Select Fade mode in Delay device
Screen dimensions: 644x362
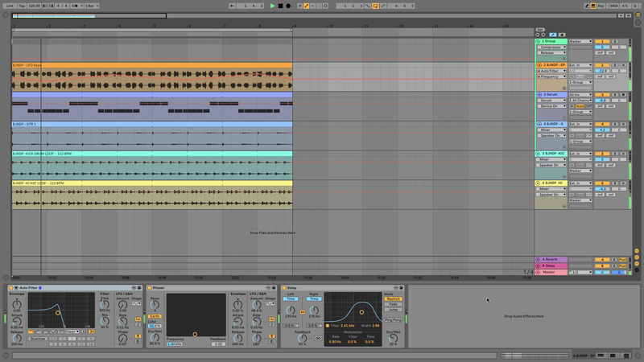(x=393, y=304)
